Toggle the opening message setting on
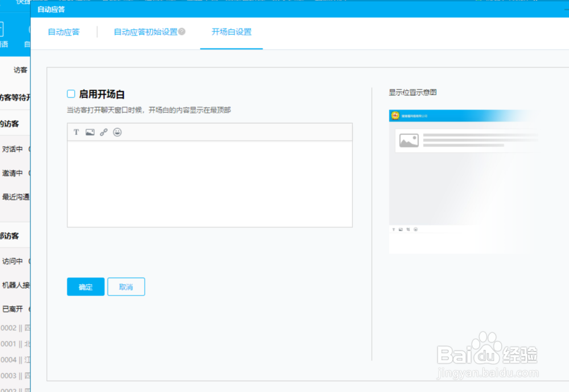Image resolution: width=569 pixels, height=392 pixels. tap(71, 93)
